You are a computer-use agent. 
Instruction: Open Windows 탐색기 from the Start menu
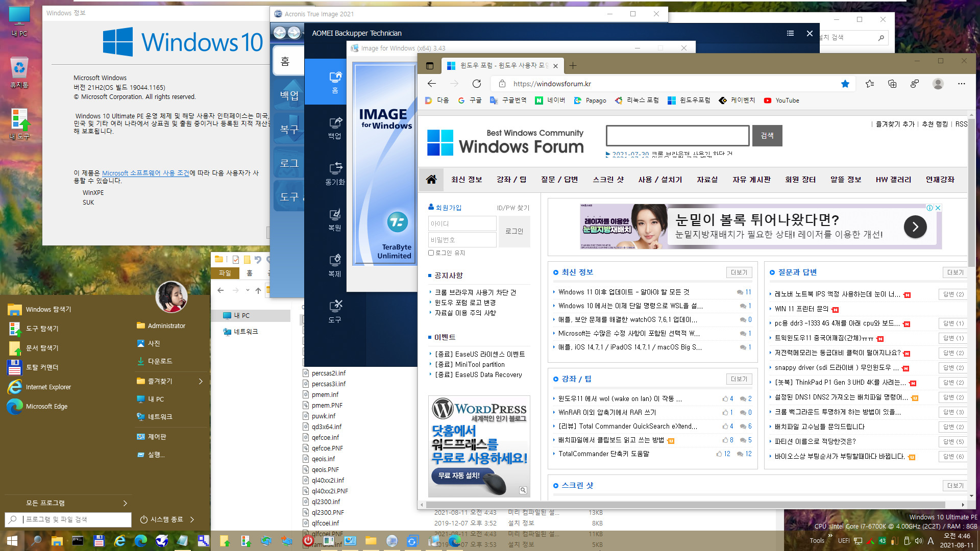[48, 309]
